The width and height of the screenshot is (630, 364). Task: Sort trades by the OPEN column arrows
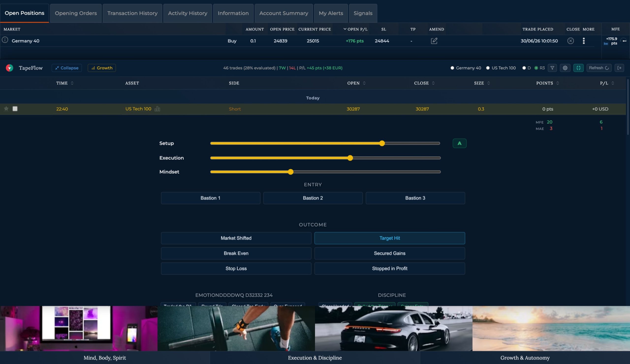(x=364, y=83)
